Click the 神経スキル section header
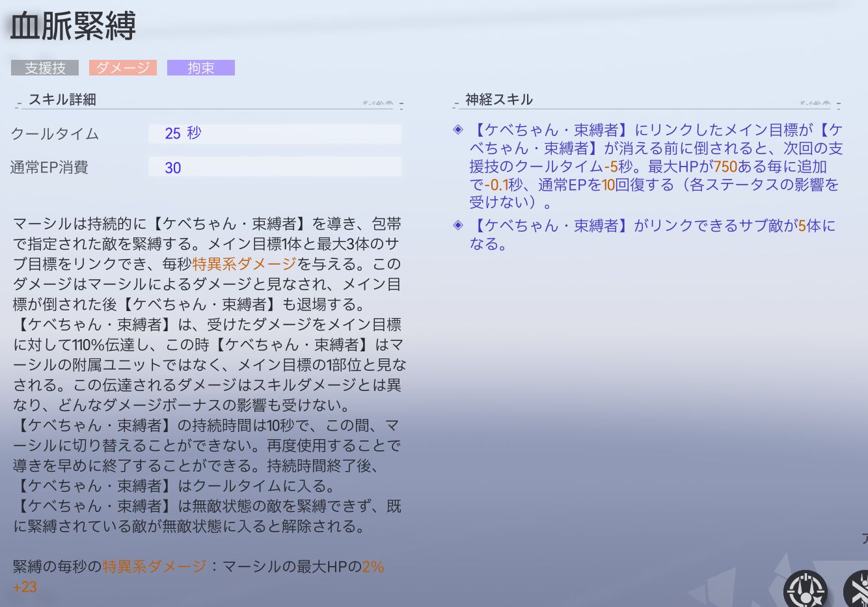Image resolution: width=868 pixels, height=607 pixels. 499,100
